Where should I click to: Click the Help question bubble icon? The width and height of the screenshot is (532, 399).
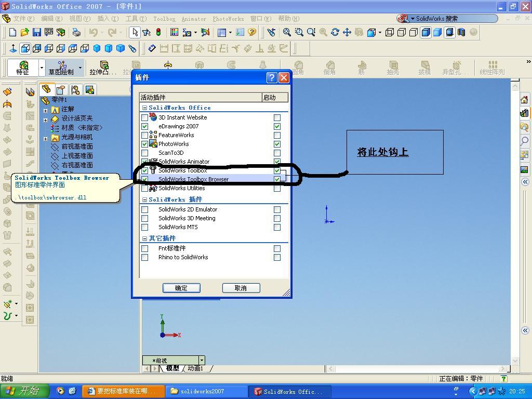(x=252, y=32)
